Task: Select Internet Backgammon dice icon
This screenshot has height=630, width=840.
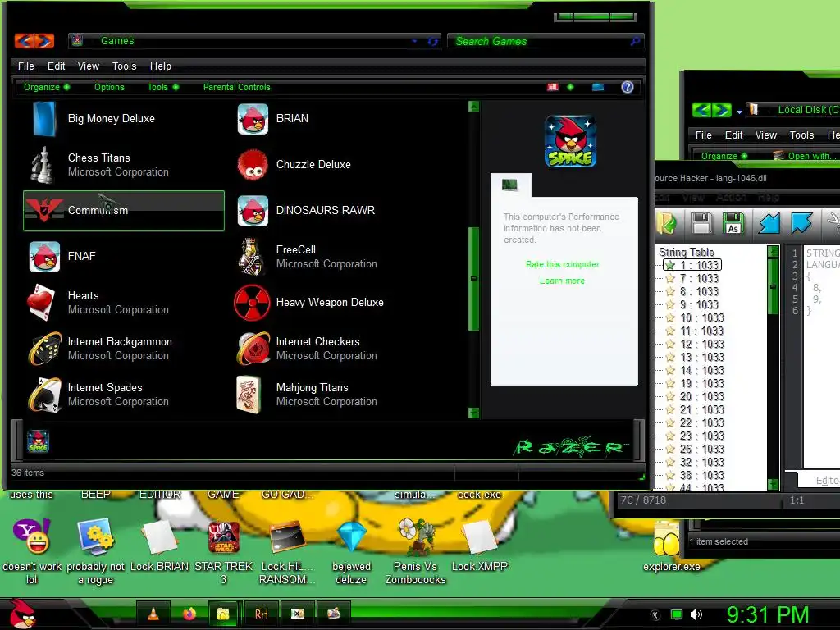Action: pyautogui.click(x=45, y=349)
